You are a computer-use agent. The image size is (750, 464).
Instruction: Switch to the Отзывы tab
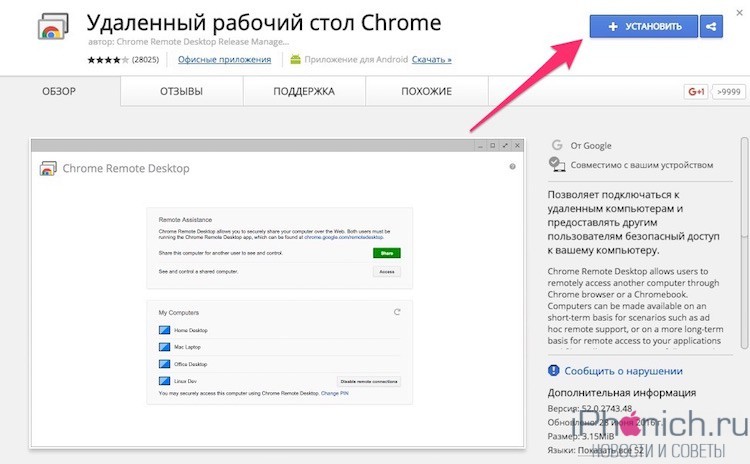[x=181, y=91]
